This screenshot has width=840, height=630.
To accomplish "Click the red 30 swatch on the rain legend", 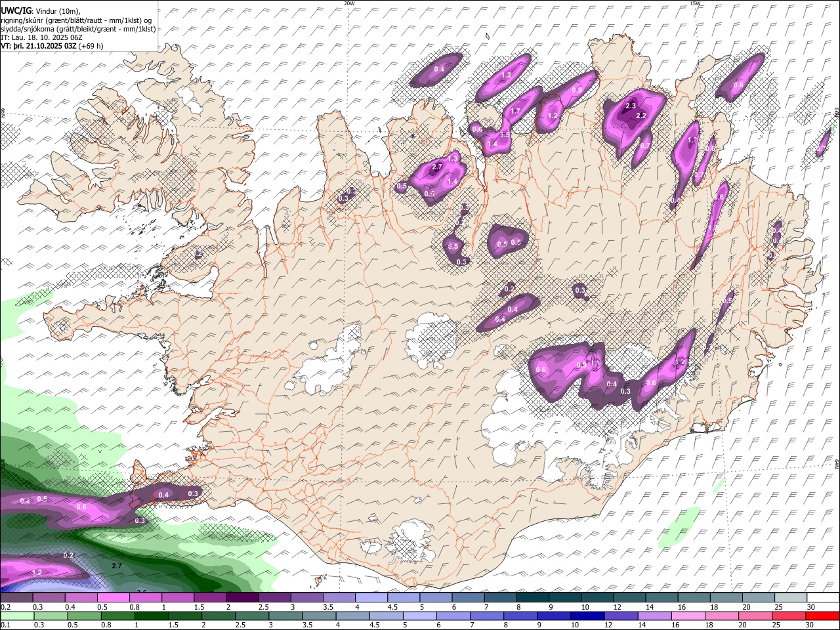I will [822, 616].
